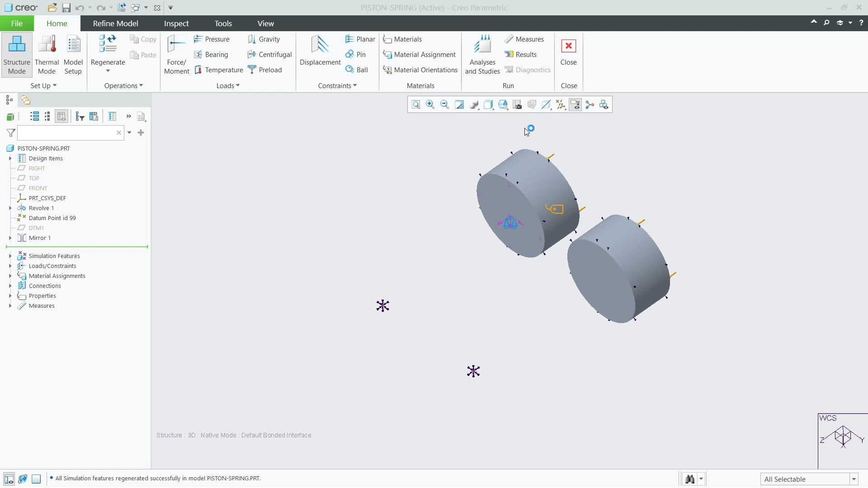Open the saved orientations icon
The height and width of the screenshot is (488, 868).
(503, 105)
